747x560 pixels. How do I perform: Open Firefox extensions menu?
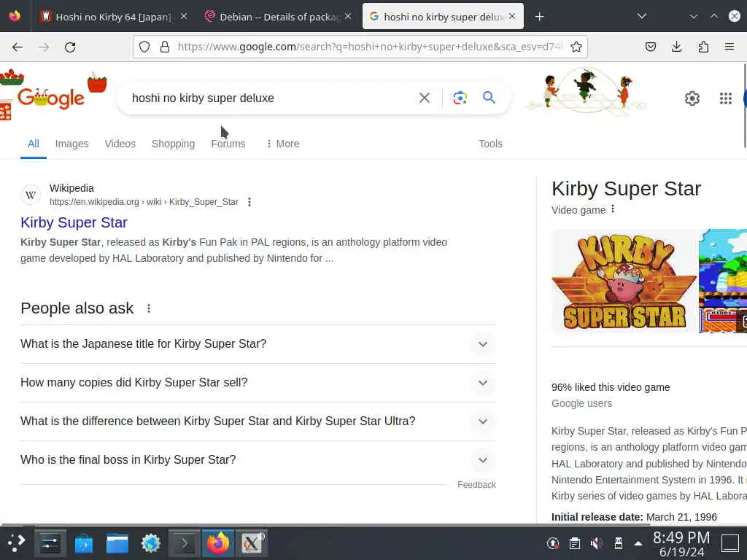(703, 47)
